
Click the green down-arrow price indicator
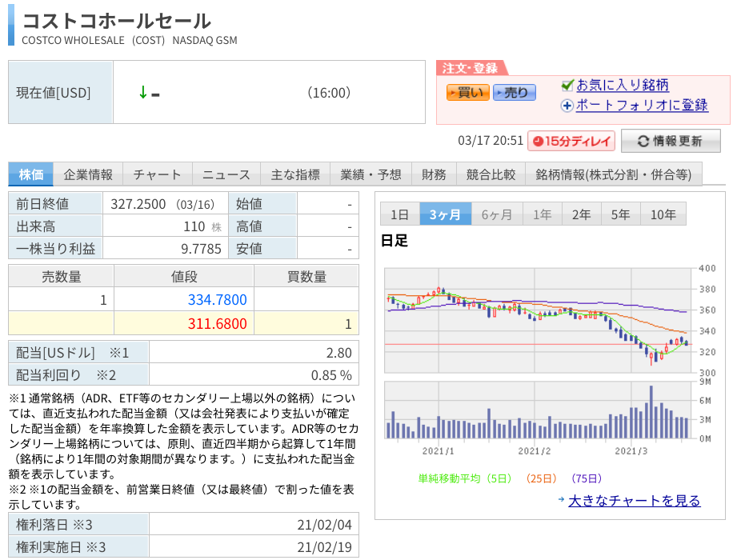tap(143, 92)
